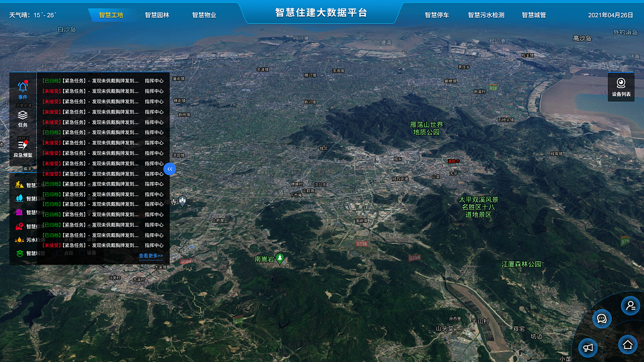Click the 南嵩岩 tree map marker
The height and width of the screenshot is (362, 644).
[280, 258]
